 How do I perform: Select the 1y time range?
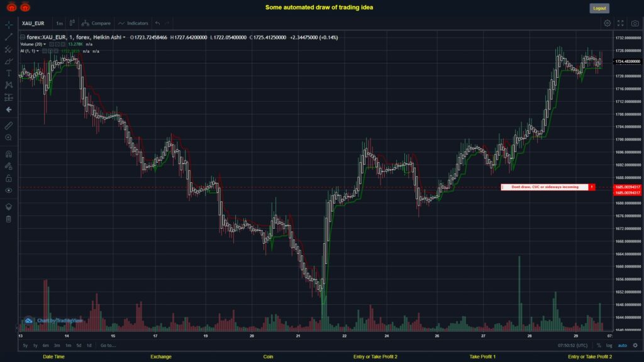coord(35,346)
